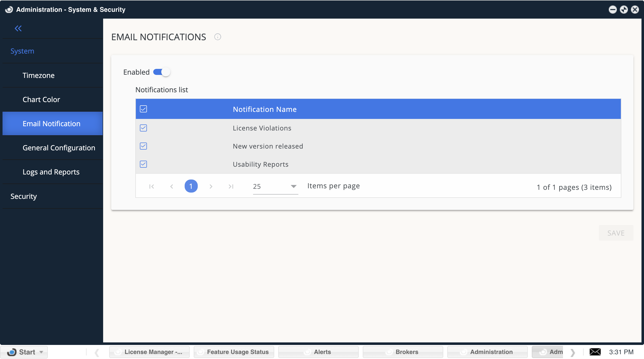Open the Chart Color settings
The height and width of the screenshot is (359, 644).
pyautogui.click(x=41, y=99)
